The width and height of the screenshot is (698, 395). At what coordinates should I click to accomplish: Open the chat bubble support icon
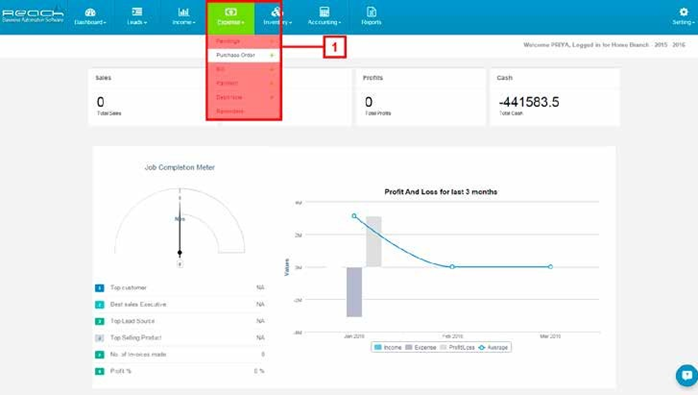[687, 375]
